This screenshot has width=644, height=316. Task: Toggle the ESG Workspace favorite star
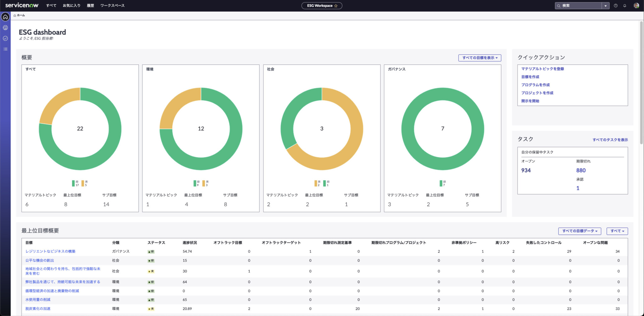[336, 5]
